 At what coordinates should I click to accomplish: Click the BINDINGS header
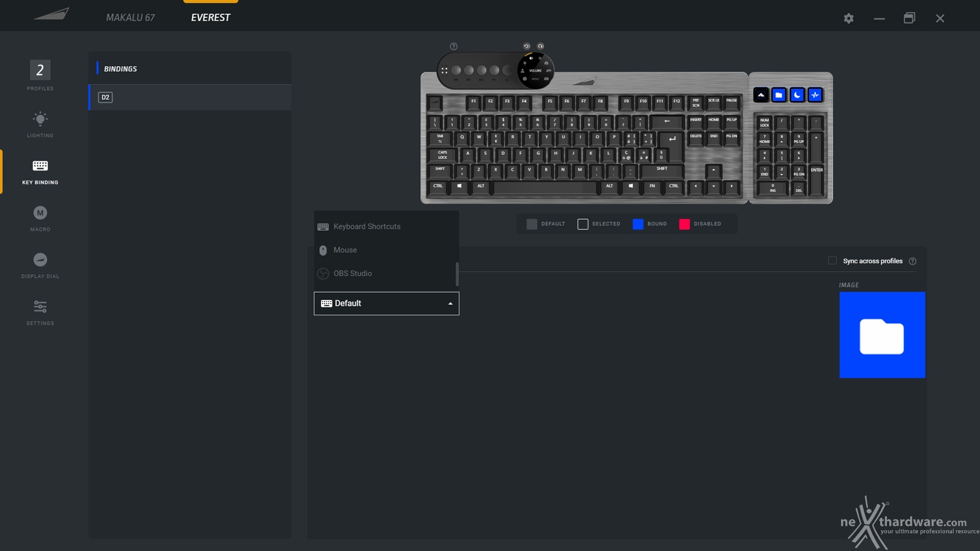pos(121,69)
